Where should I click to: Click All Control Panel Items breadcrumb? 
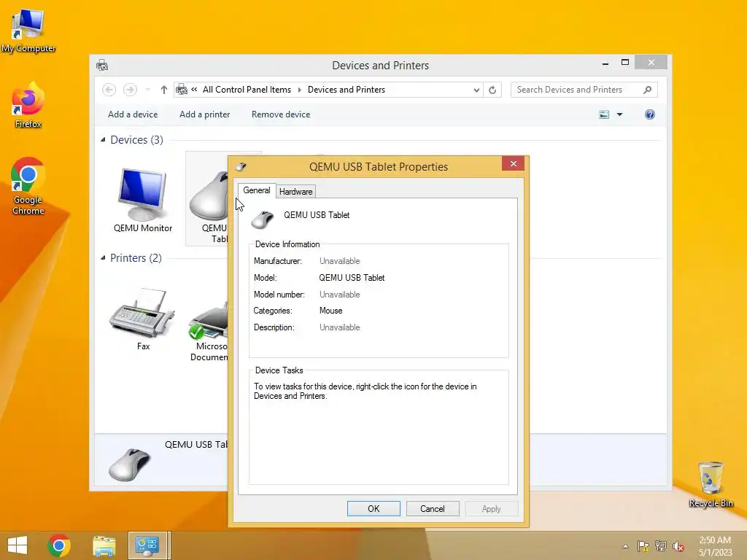click(x=247, y=90)
